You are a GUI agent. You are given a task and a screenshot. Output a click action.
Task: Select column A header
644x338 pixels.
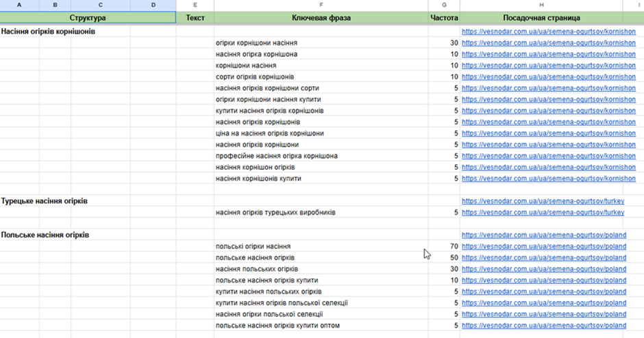click(x=18, y=5)
